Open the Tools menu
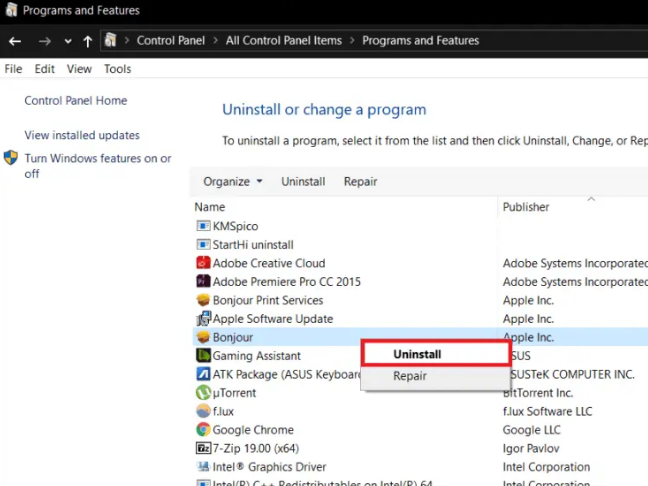This screenshot has height=486, width=648. 117,69
